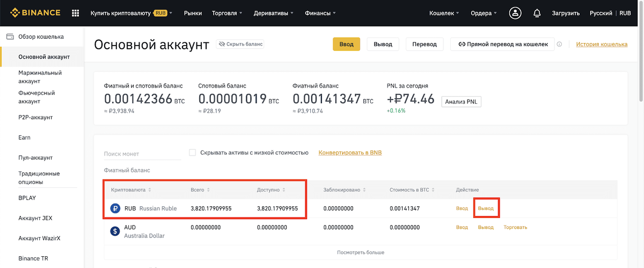
Task: Click the 0.00142366 BTC balance figure
Action: click(138, 98)
